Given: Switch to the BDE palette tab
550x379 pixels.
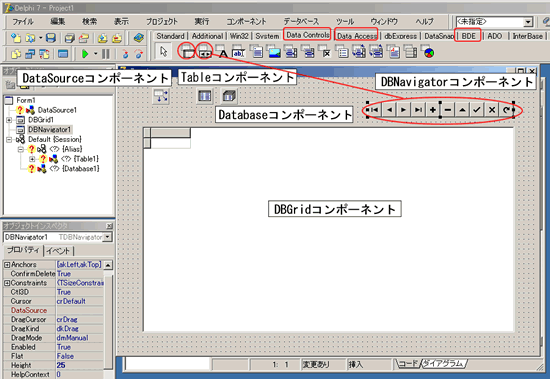Looking at the screenshot, I should pyautogui.click(x=468, y=36).
